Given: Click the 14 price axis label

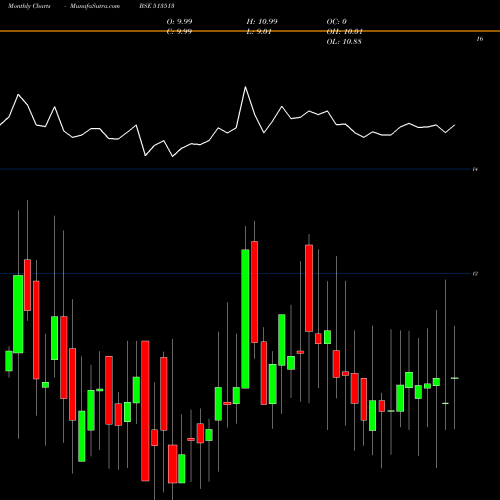Looking at the screenshot, I should click(x=475, y=169).
